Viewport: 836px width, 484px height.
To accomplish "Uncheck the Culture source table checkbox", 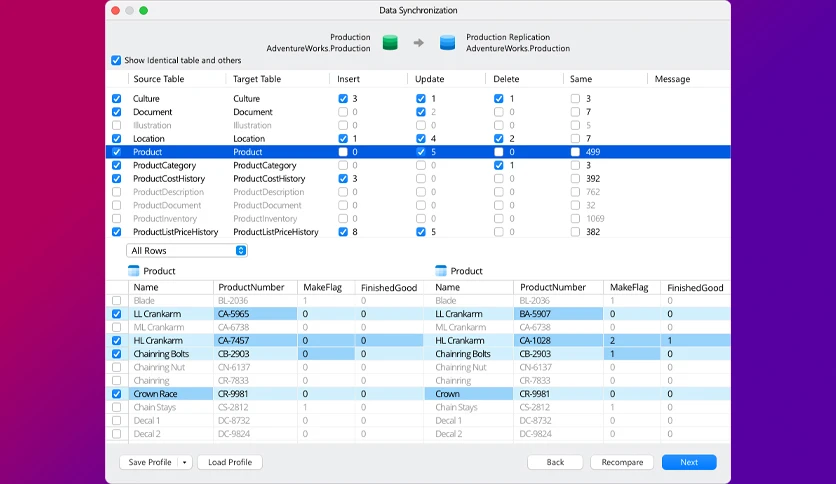I will coord(116,99).
